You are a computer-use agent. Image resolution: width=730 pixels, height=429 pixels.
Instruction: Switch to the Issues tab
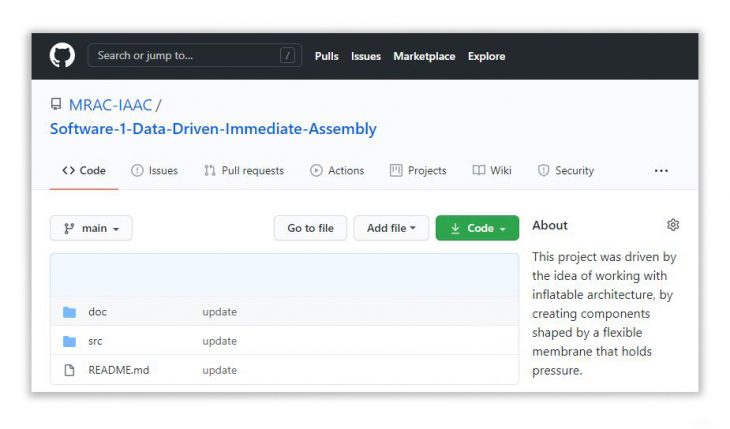(x=154, y=171)
